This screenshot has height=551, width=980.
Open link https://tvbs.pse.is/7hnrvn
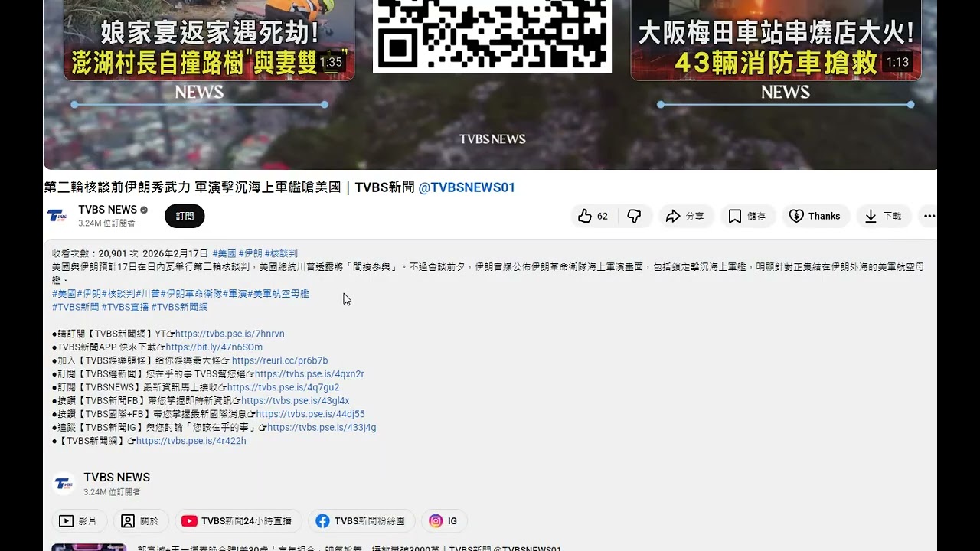coord(230,334)
